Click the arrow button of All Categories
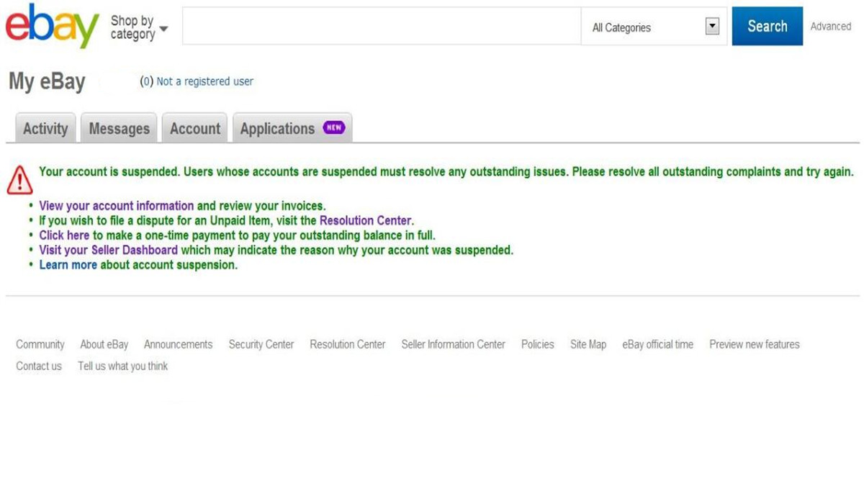The image size is (864, 504). coord(712,27)
